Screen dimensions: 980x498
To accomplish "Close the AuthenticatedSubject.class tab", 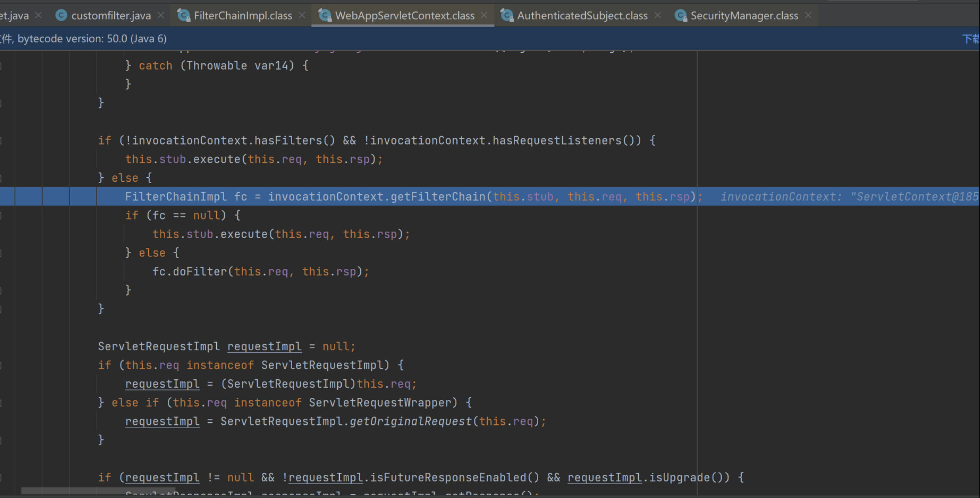I will [658, 15].
